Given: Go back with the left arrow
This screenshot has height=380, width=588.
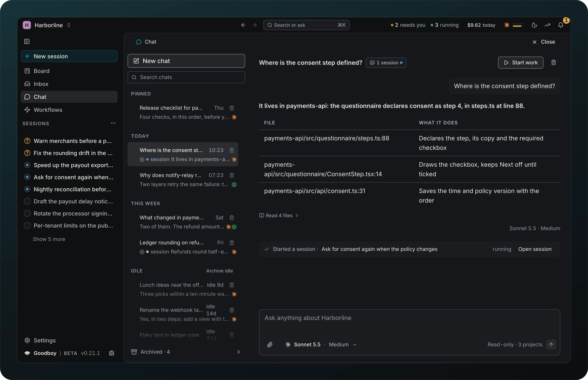Looking at the screenshot, I should [x=243, y=25].
